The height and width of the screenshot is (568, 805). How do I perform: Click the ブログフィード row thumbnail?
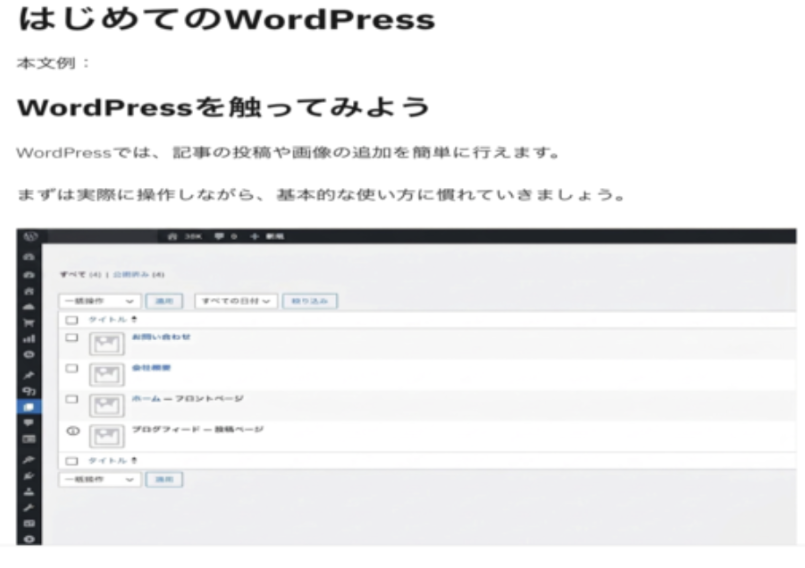[107, 437]
